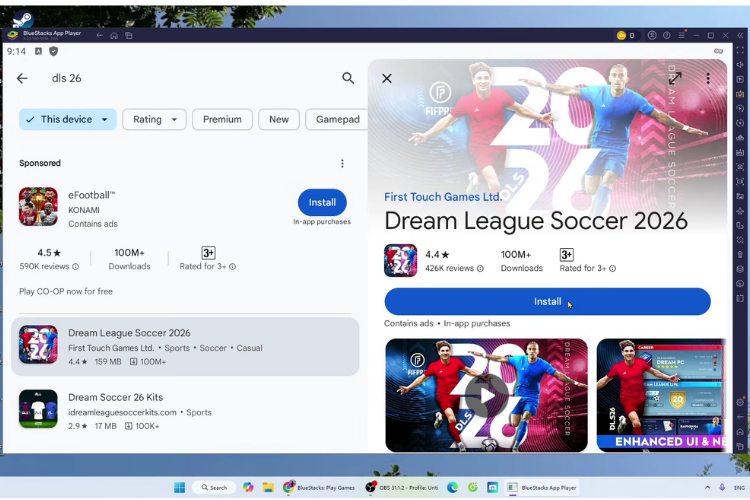Click Play CO-OP now for free text
This screenshot has width=750, height=500.
(66, 291)
